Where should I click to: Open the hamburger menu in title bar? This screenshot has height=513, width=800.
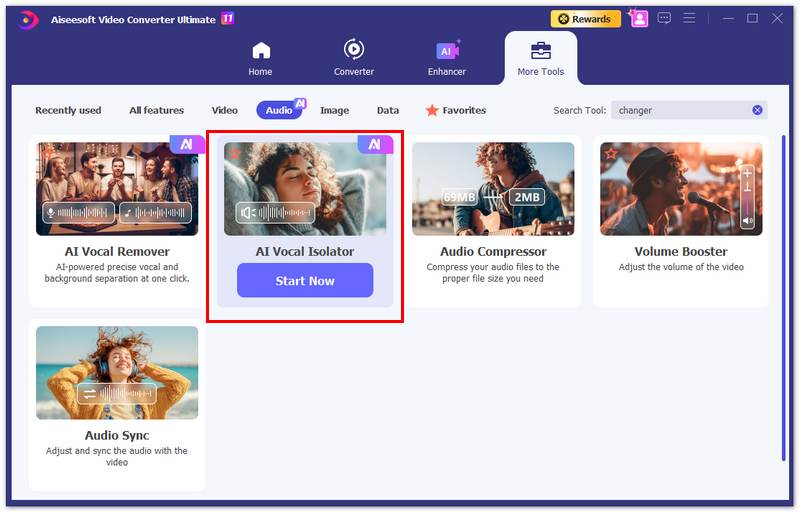(689, 18)
